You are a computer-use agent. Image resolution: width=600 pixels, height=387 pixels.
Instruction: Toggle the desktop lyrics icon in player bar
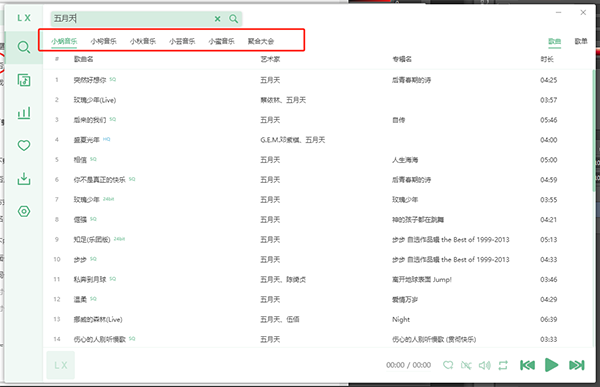pos(466,365)
